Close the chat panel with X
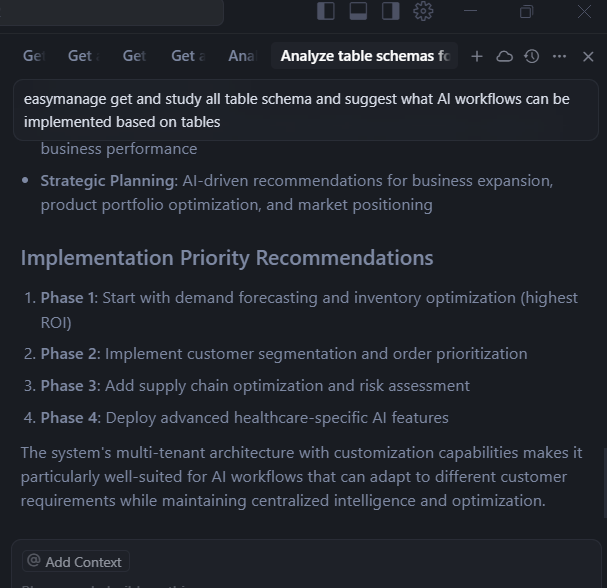This screenshot has width=607, height=588. (x=588, y=57)
